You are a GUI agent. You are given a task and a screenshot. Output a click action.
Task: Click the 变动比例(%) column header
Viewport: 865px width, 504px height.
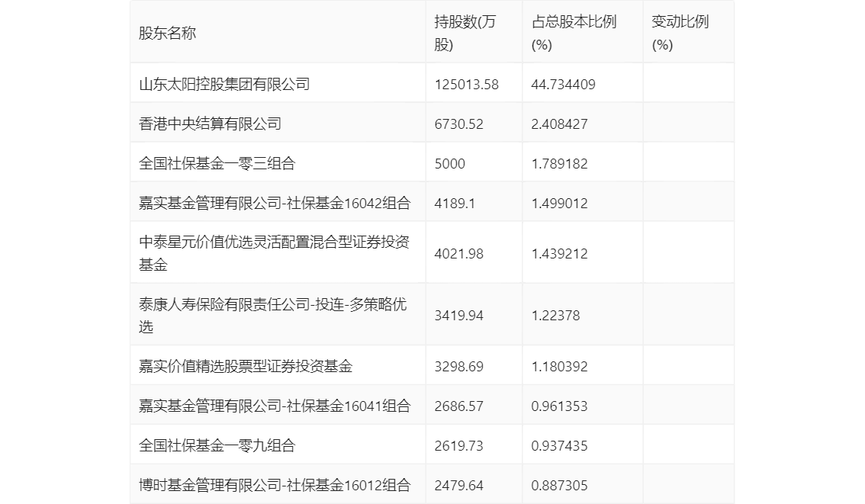[x=680, y=33]
